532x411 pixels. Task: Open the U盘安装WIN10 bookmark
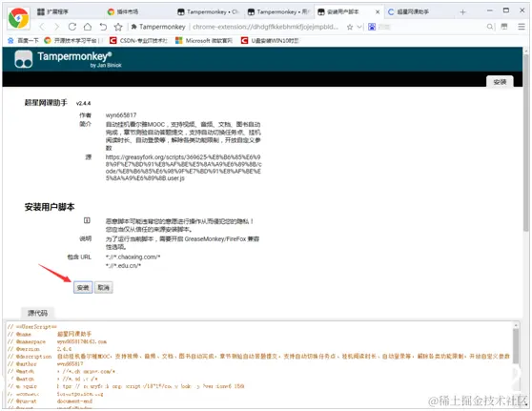click(x=270, y=41)
